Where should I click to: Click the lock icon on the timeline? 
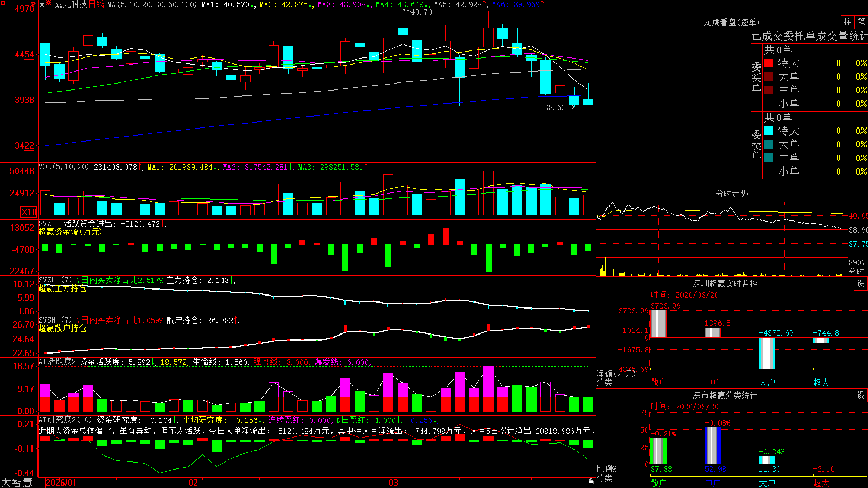[591, 481]
